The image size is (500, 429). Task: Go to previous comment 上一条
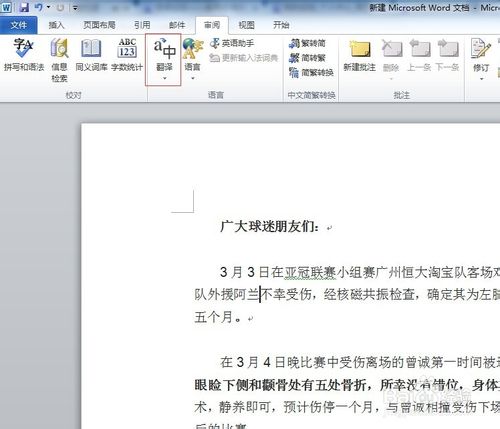[x=419, y=55]
